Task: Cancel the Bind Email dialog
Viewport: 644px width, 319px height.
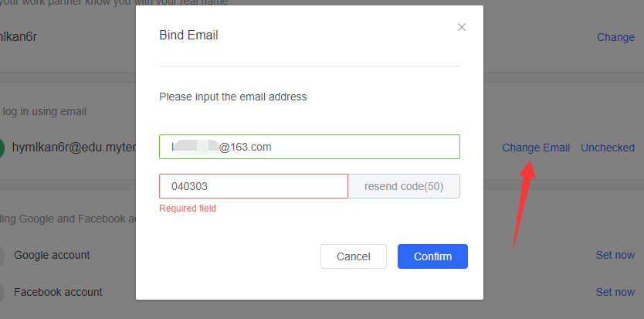Action: (x=354, y=256)
